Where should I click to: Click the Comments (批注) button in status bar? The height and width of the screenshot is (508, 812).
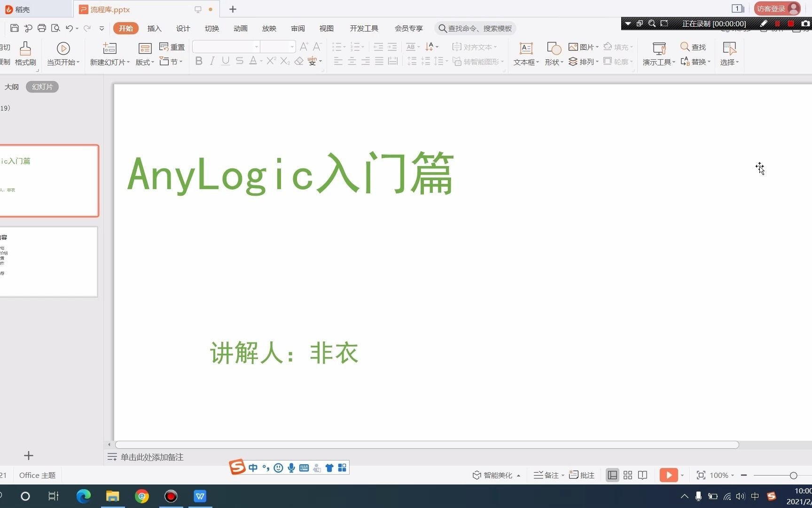[582, 475]
